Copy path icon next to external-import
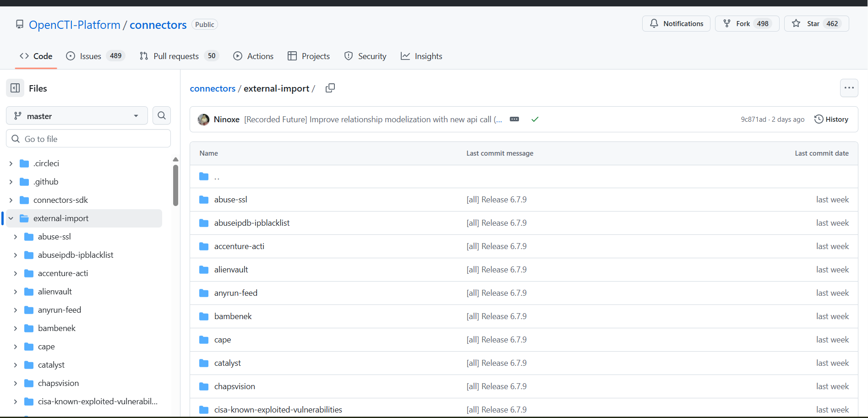 click(330, 88)
